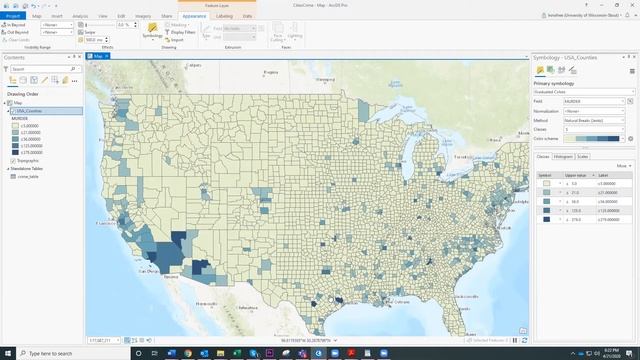
Task: Open Vary symbology by attribute icon
Action: click(551, 70)
